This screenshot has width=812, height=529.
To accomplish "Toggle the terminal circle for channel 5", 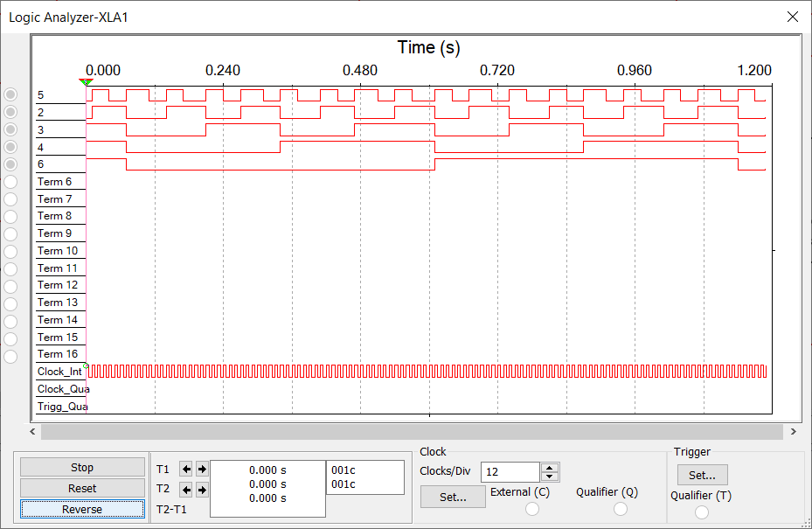I will tap(10, 94).
